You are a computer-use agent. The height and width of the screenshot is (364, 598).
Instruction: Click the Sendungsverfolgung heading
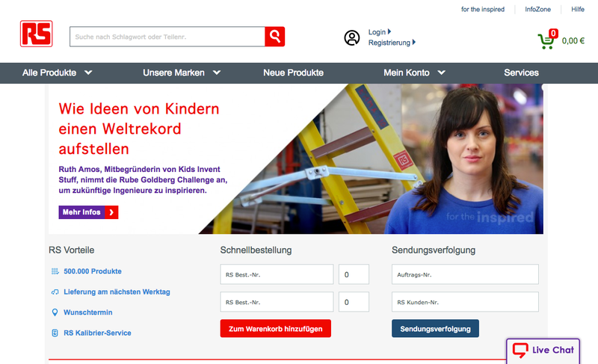[434, 250]
